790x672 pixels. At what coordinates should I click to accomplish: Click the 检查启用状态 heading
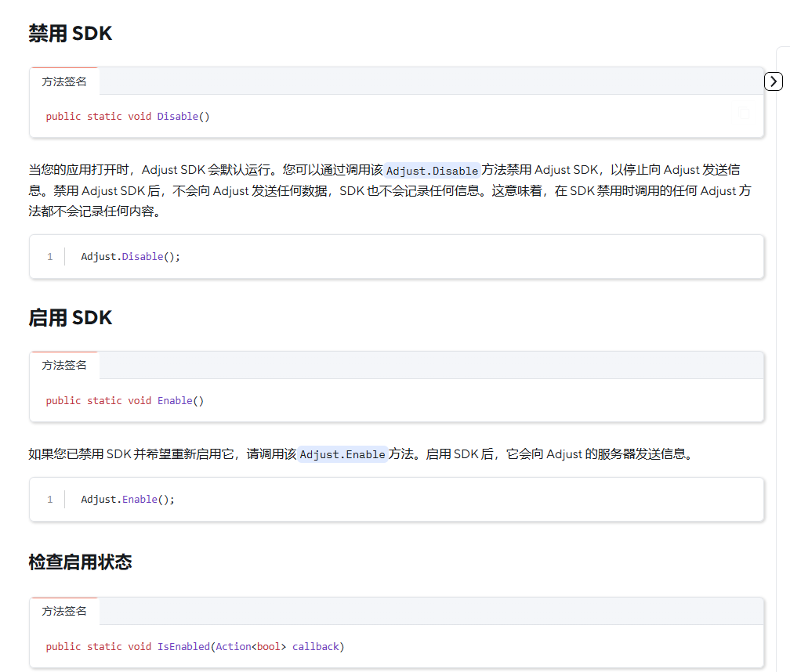pos(80,562)
